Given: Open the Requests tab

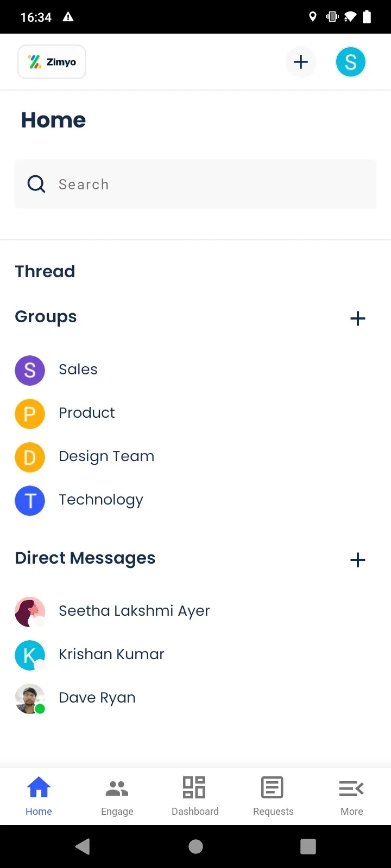Looking at the screenshot, I should 273,796.
